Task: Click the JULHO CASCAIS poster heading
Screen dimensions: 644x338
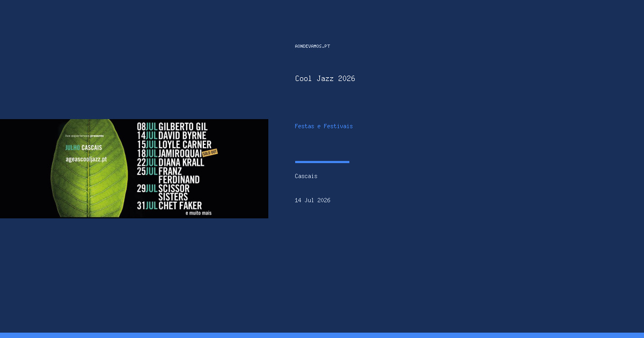Action: point(83,148)
